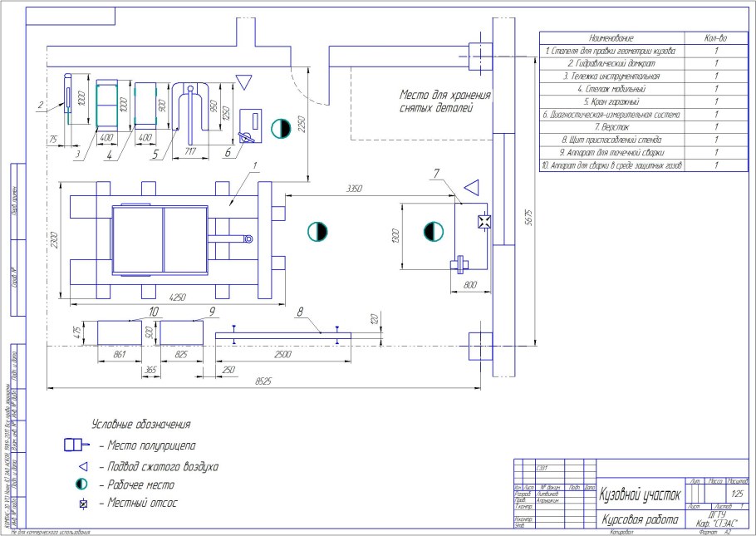Click the downward triangle near the garage crane

(x=243, y=81)
